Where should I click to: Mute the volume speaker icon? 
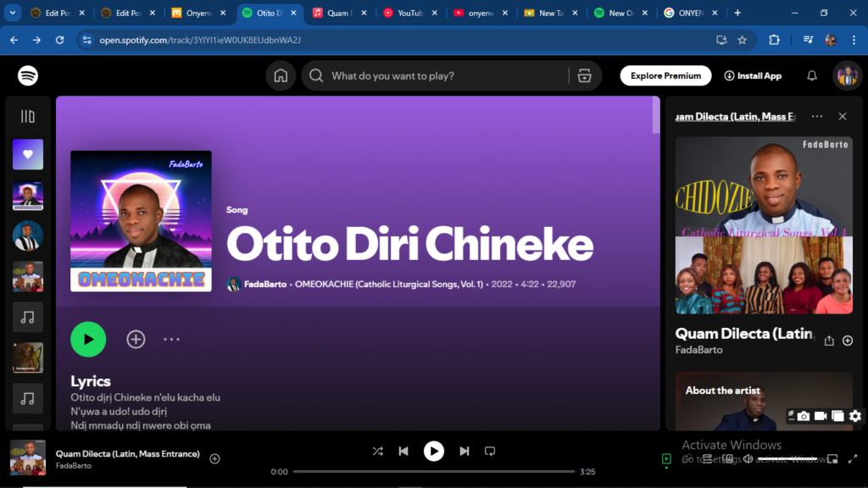(748, 458)
